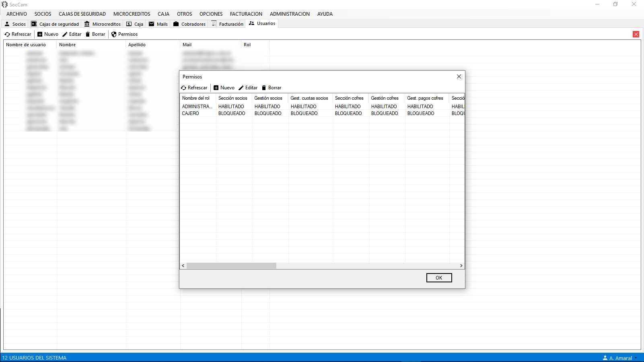Close the Usuarios panel with the red X

636,34
